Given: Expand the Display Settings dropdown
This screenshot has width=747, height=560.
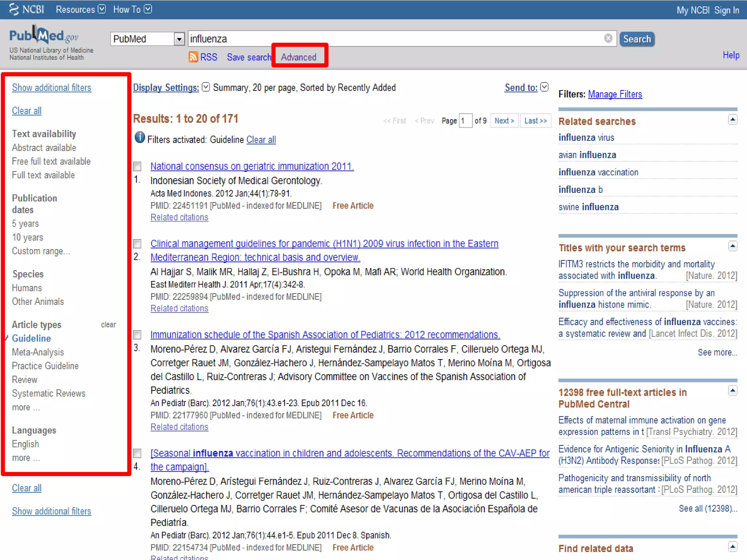Looking at the screenshot, I should (206, 87).
